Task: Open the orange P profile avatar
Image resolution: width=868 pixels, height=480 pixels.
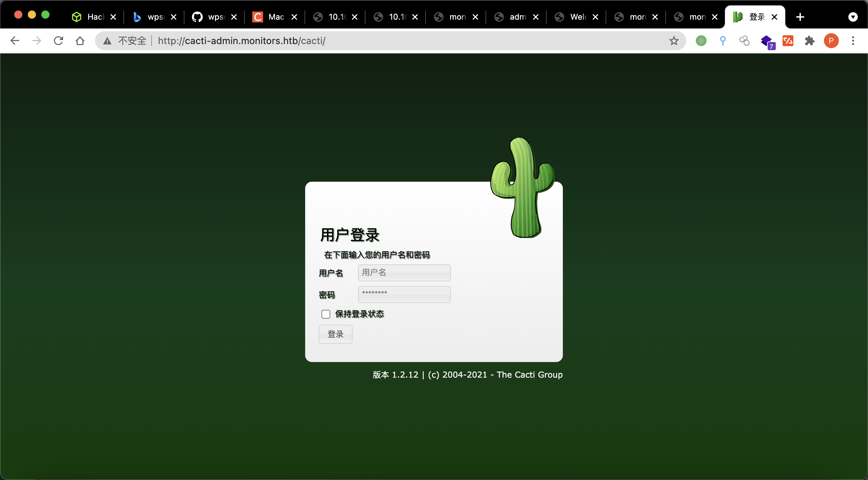Action: pyautogui.click(x=831, y=41)
